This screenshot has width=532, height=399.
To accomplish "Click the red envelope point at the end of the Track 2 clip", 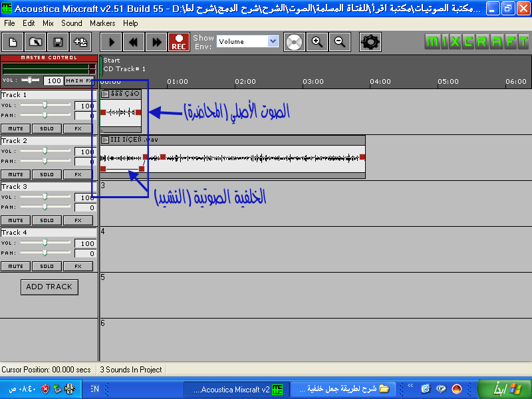I will [362, 157].
